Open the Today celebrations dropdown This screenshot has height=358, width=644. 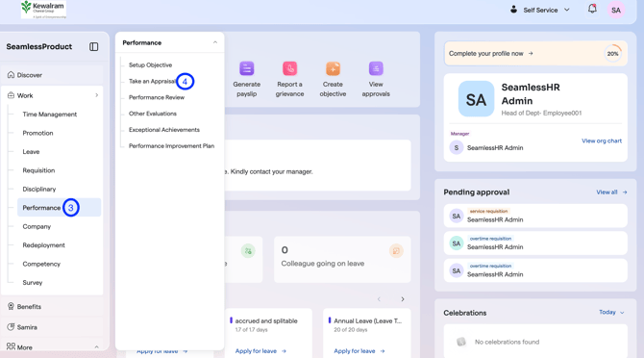[611, 313]
